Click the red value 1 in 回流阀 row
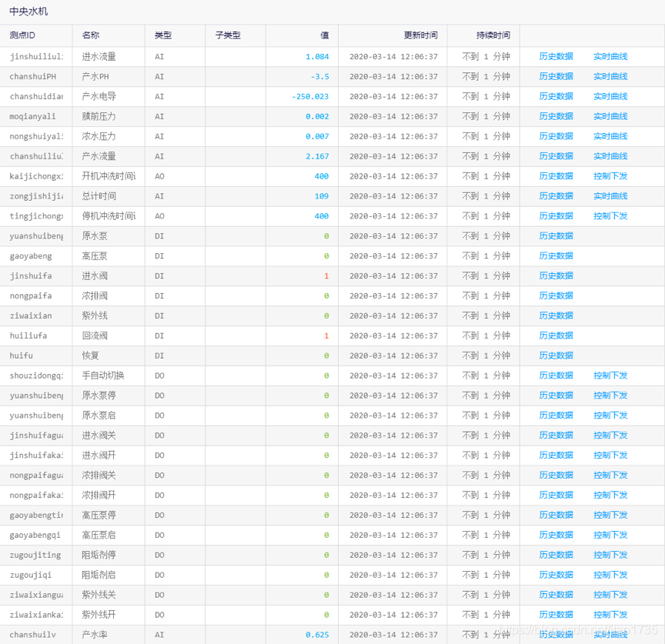 [x=326, y=335]
